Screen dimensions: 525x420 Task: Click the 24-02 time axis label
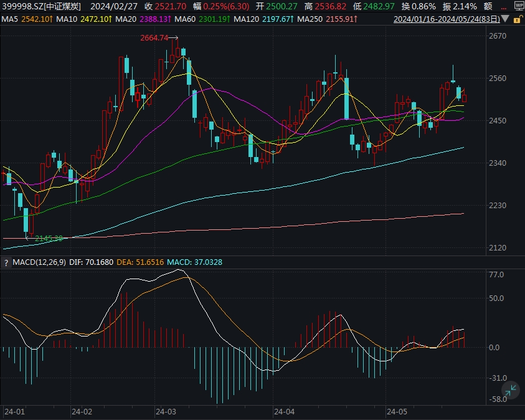point(82,412)
